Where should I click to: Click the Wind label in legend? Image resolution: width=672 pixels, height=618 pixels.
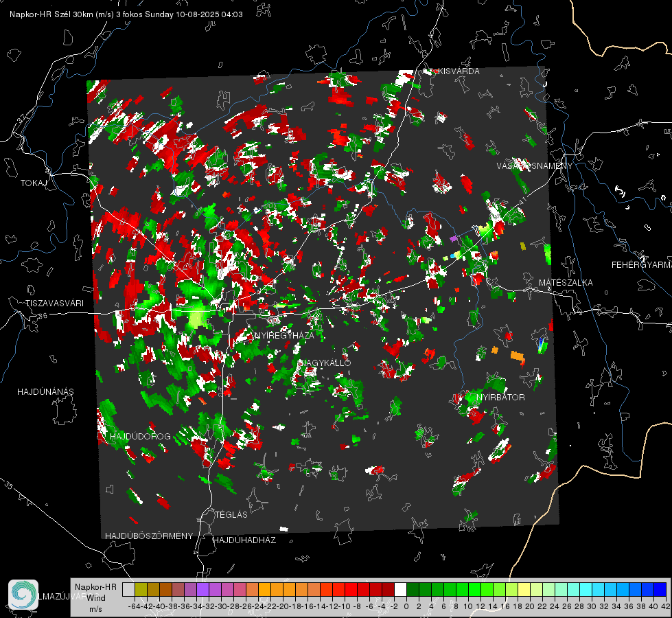pos(96,597)
